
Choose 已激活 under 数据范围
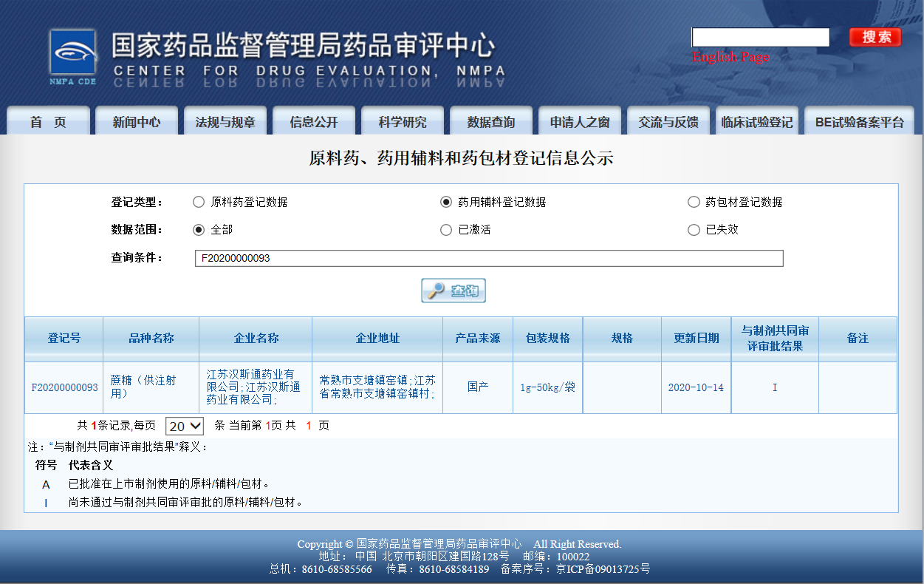click(445, 230)
